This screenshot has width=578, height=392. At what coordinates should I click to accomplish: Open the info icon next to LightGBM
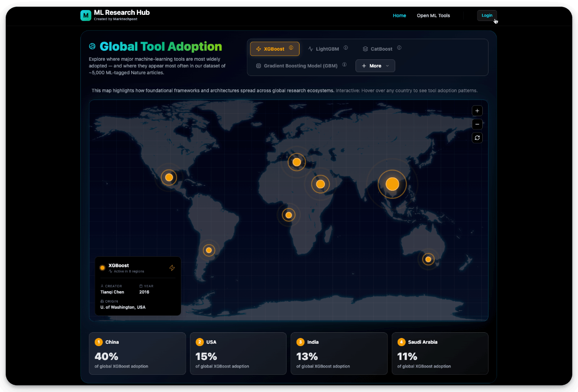[346, 48]
